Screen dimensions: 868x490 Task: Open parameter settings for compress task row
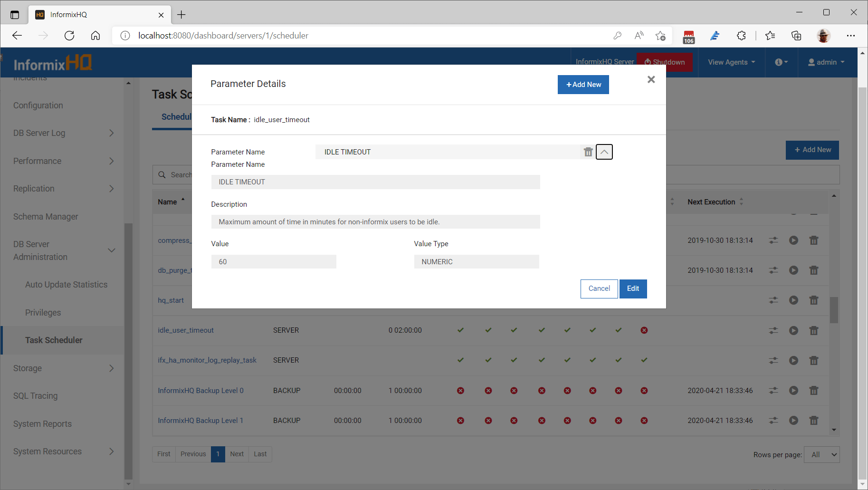[773, 240]
